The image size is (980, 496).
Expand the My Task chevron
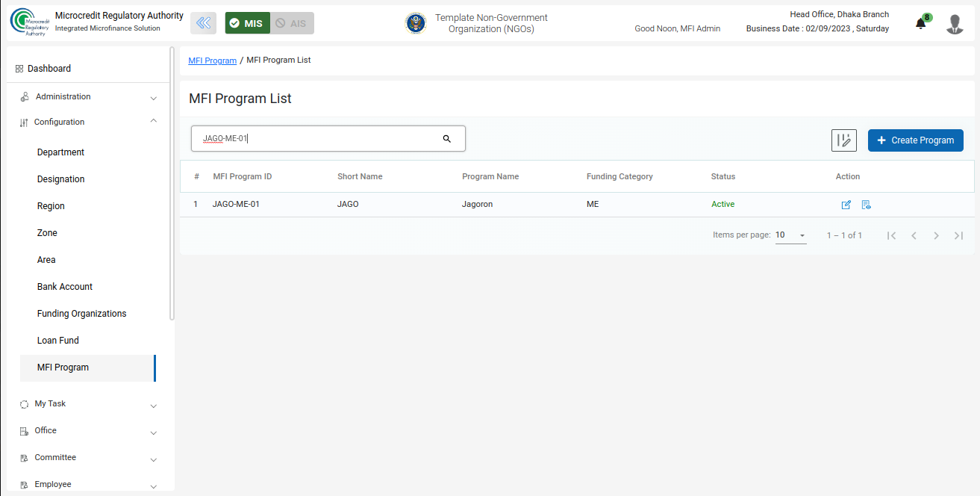click(153, 406)
